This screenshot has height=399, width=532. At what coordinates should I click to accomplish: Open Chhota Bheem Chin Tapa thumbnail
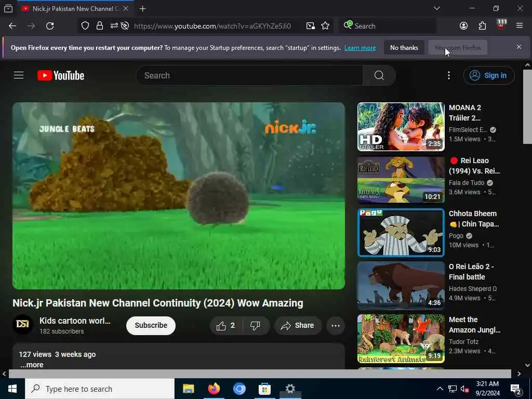[401, 233]
